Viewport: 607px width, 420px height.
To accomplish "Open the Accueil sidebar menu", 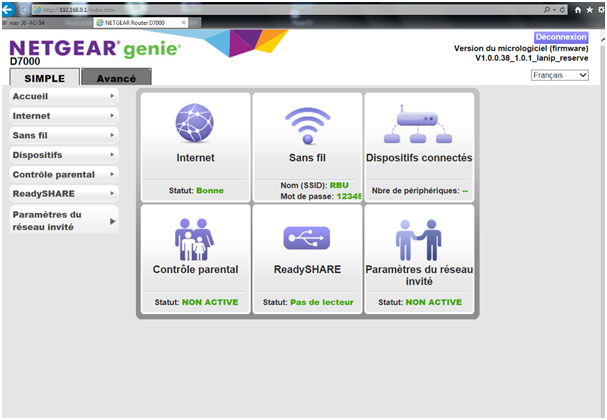I will [64, 96].
